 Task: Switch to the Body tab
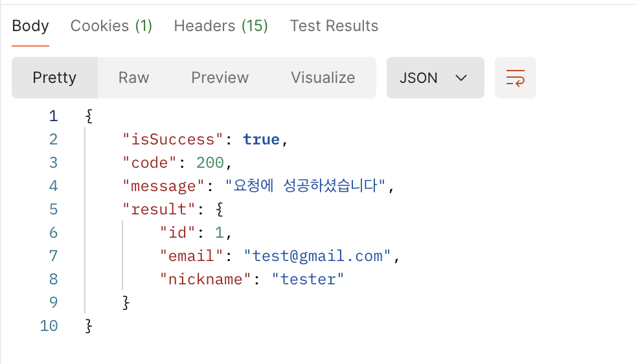click(x=30, y=26)
